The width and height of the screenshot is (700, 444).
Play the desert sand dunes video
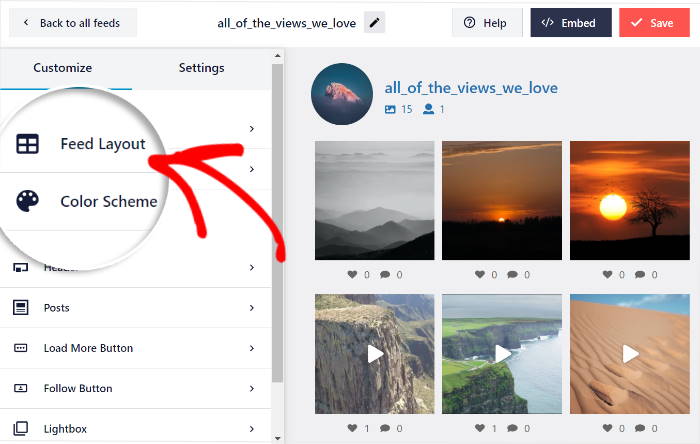click(x=630, y=354)
